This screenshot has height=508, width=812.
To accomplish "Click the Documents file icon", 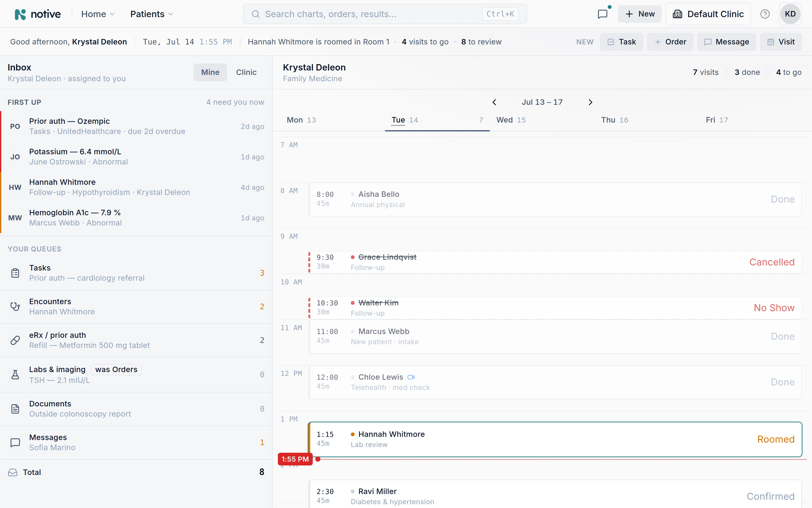I will (15, 409).
